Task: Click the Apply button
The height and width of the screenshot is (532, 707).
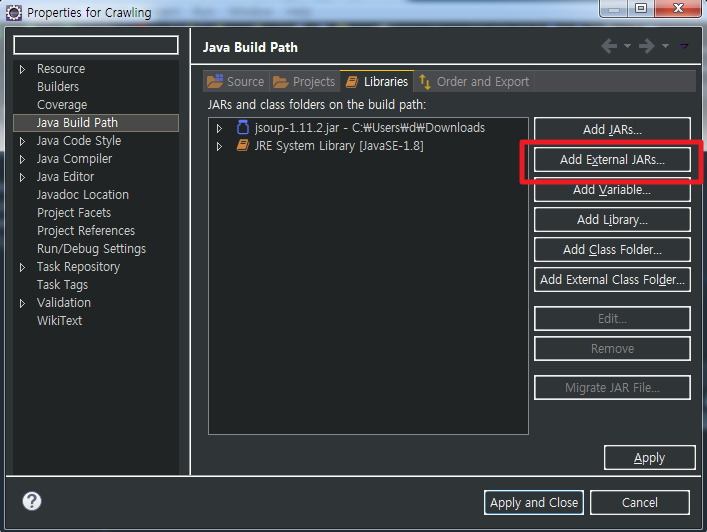Action: pos(649,458)
